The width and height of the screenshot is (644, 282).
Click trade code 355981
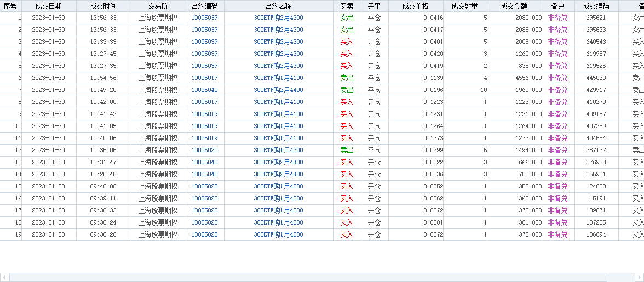point(596,174)
